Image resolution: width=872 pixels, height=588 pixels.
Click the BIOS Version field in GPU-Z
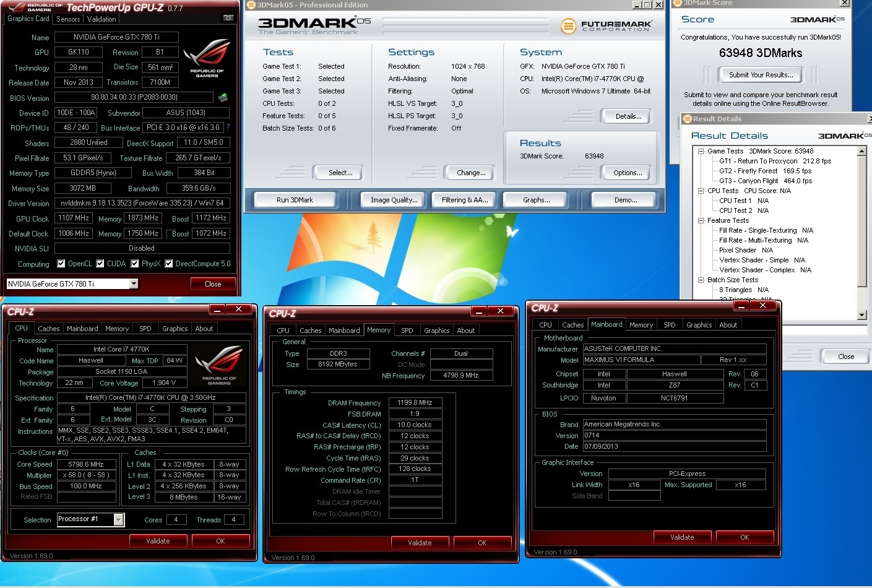click(x=134, y=97)
